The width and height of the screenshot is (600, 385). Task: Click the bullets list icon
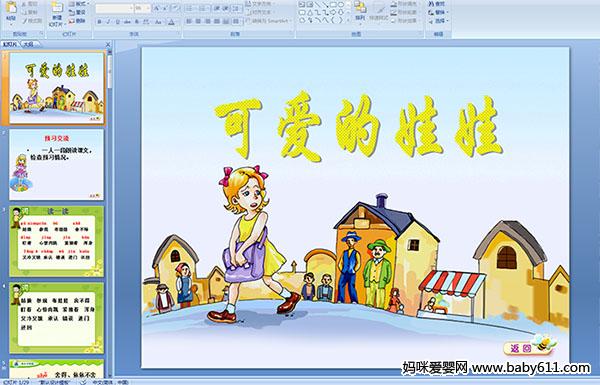pos(190,8)
